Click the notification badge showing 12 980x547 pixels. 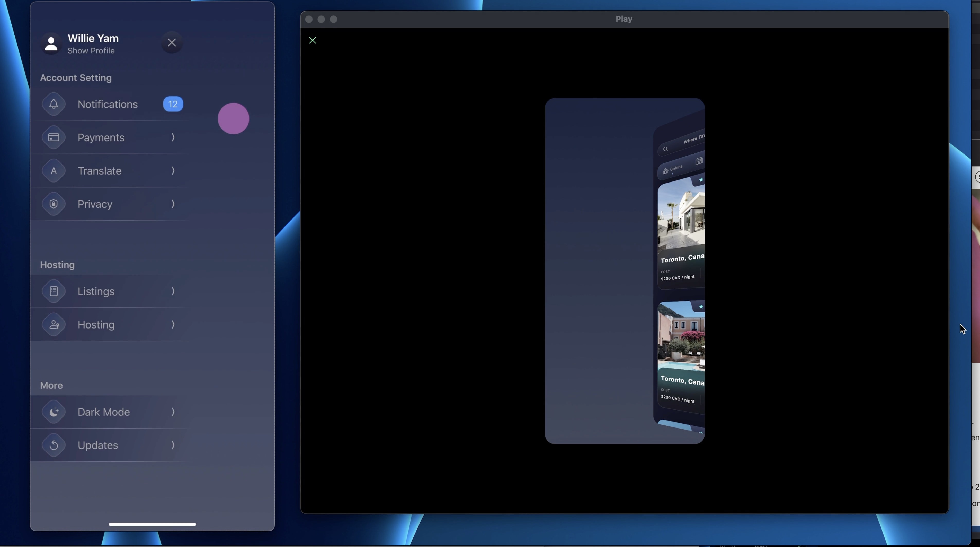(173, 104)
